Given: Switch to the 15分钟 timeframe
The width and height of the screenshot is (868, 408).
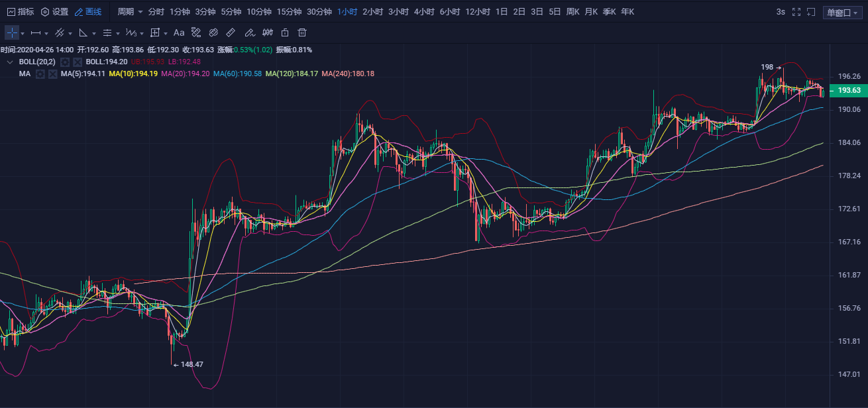Looking at the screenshot, I should pyautogui.click(x=289, y=12).
